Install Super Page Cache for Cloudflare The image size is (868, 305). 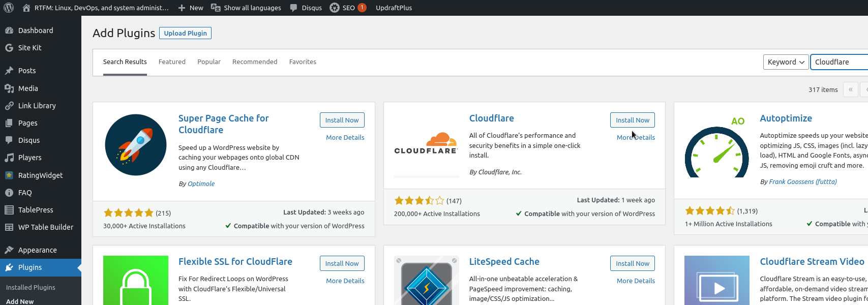pos(342,120)
